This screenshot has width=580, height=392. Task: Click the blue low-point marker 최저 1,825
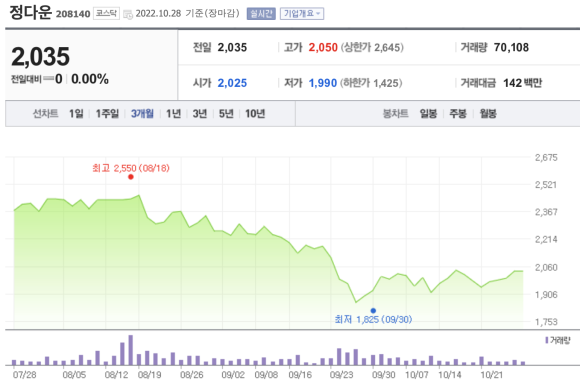373,311
